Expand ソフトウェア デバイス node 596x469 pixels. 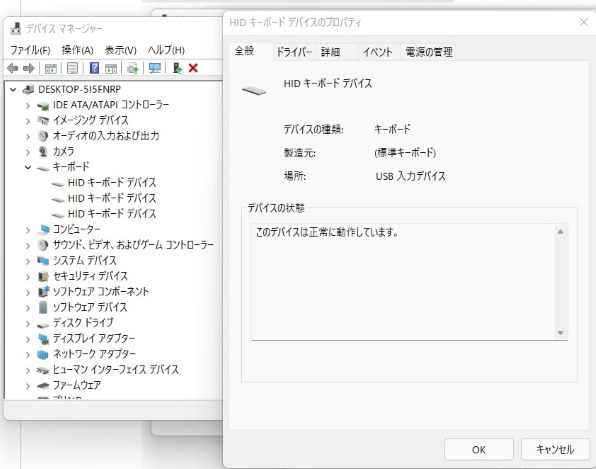[x=28, y=308]
